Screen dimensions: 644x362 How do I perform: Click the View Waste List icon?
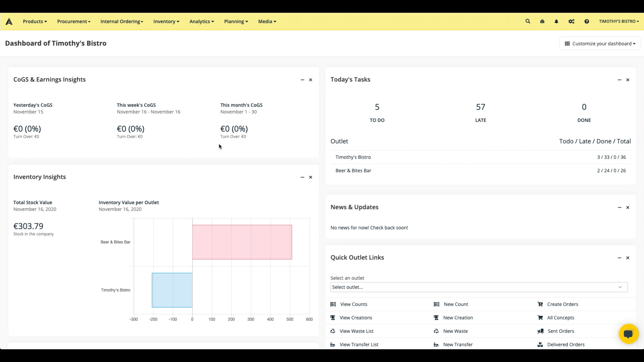pyautogui.click(x=333, y=331)
